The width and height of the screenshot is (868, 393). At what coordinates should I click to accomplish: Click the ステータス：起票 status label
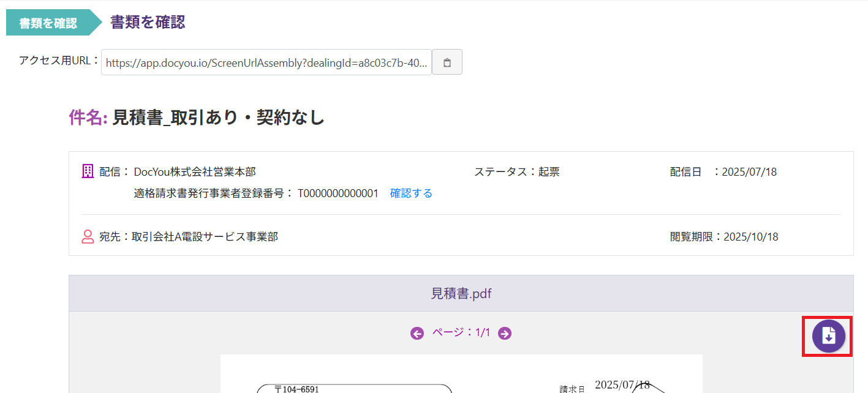[516, 172]
